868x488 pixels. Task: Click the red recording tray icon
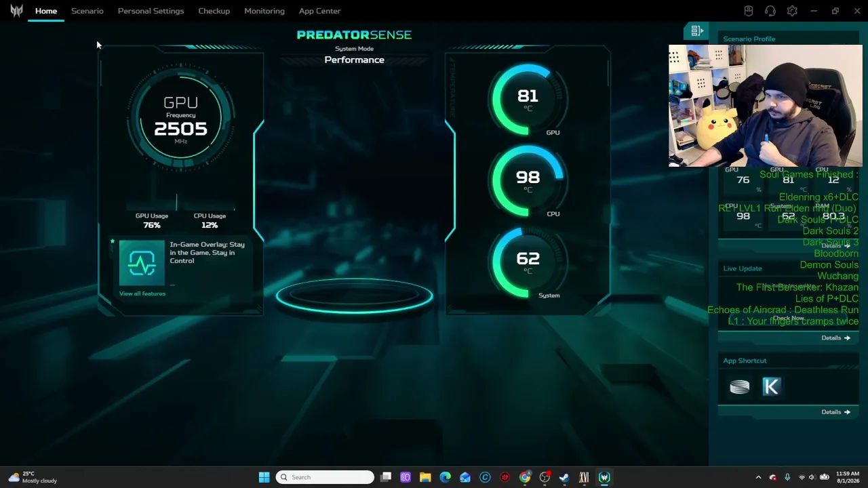point(772,477)
